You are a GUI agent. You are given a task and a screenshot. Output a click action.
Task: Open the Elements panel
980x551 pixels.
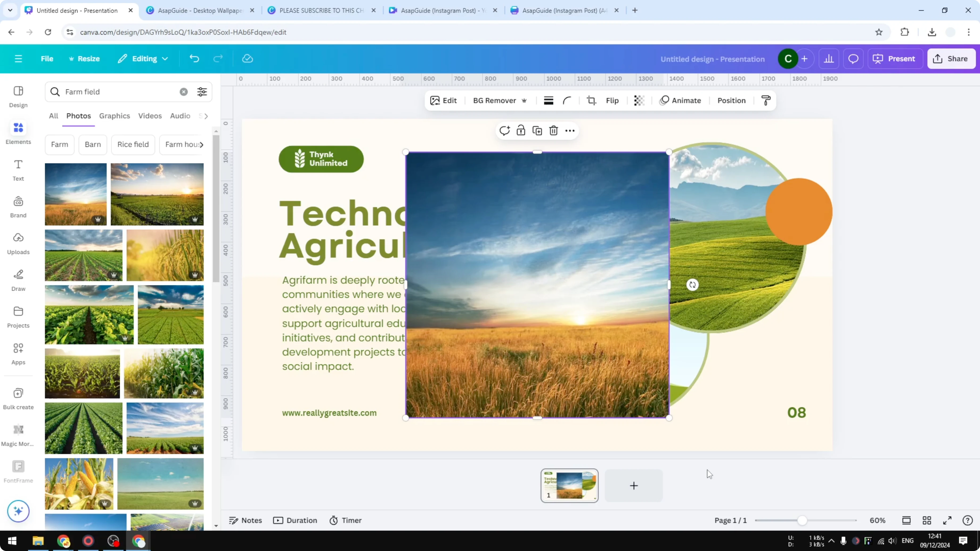(x=18, y=132)
